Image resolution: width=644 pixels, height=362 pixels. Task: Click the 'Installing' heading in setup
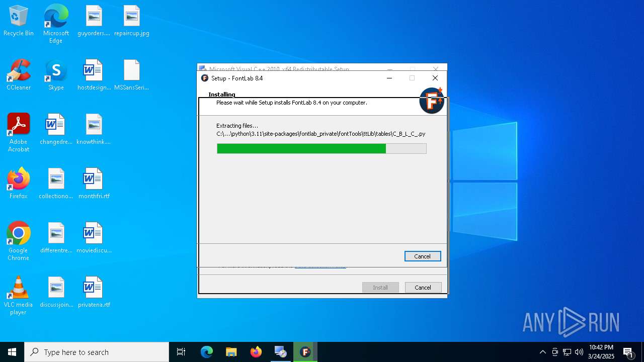pyautogui.click(x=222, y=95)
